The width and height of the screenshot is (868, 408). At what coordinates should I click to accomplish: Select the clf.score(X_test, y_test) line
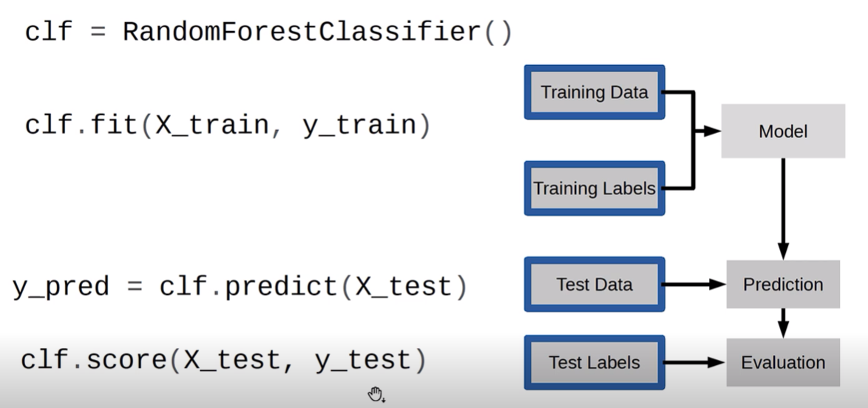[x=223, y=361]
